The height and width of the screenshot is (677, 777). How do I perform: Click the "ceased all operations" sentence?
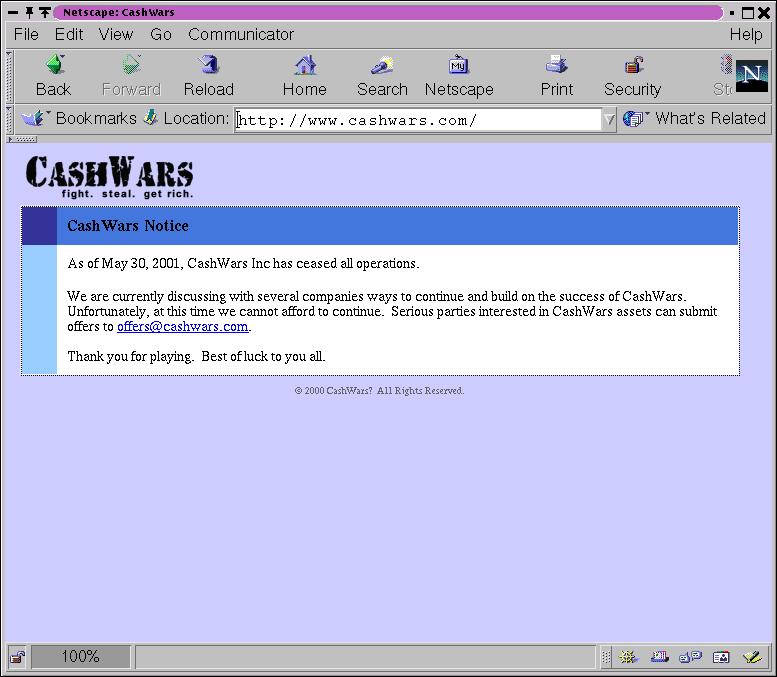point(243,263)
